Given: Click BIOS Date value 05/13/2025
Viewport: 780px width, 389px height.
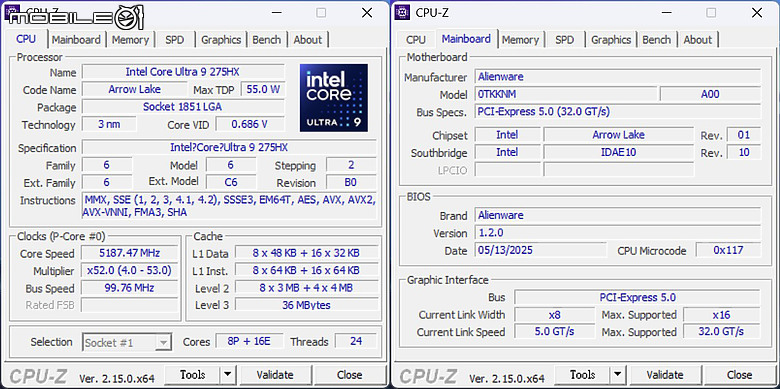Looking at the screenshot, I should click(x=541, y=250).
